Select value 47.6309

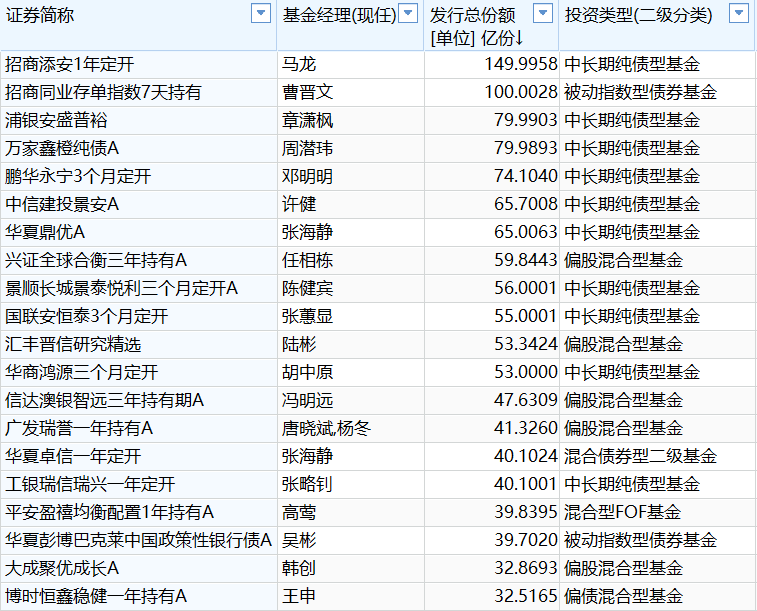point(526,400)
